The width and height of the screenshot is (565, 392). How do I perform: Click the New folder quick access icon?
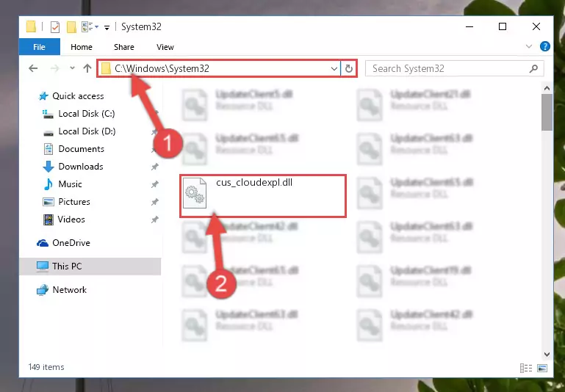(x=71, y=27)
